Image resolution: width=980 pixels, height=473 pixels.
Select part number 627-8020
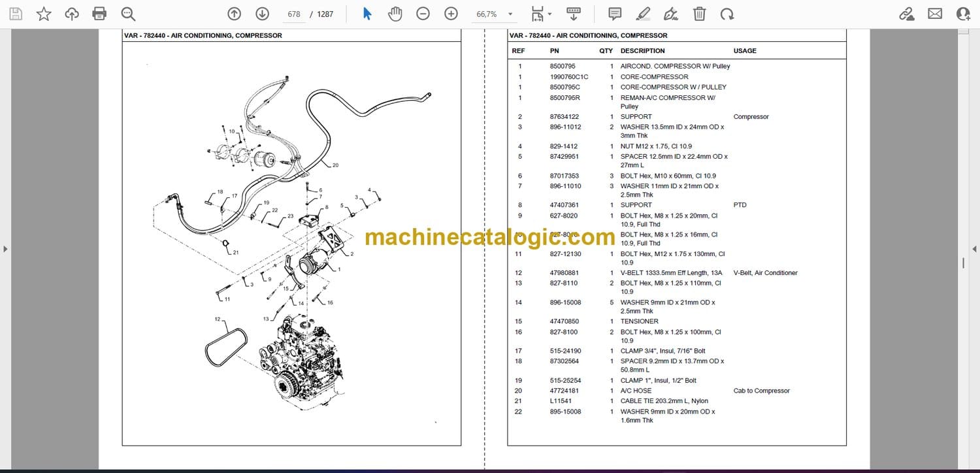(564, 216)
